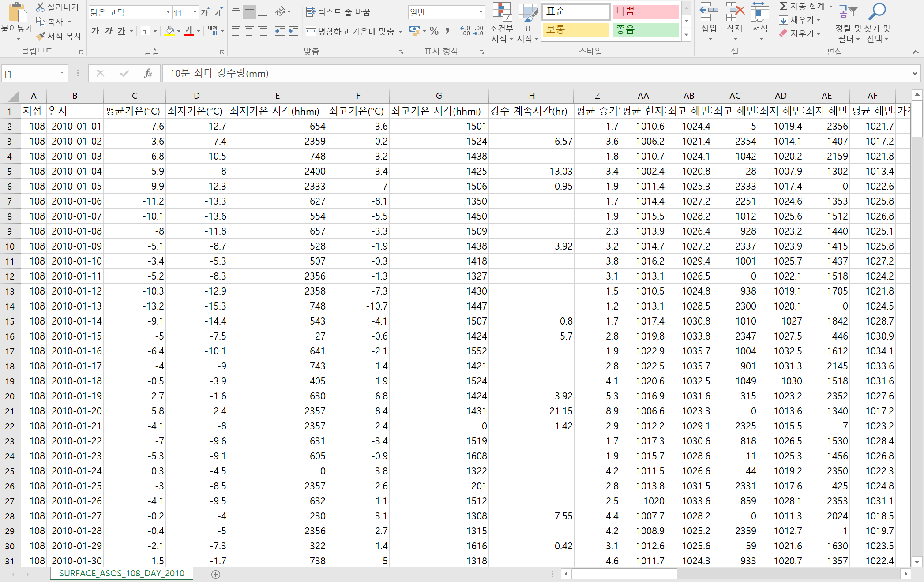Viewport: 924px width, 582px height.
Task: Open the Name Box dropdown arrow
Action: (x=62, y=73)
